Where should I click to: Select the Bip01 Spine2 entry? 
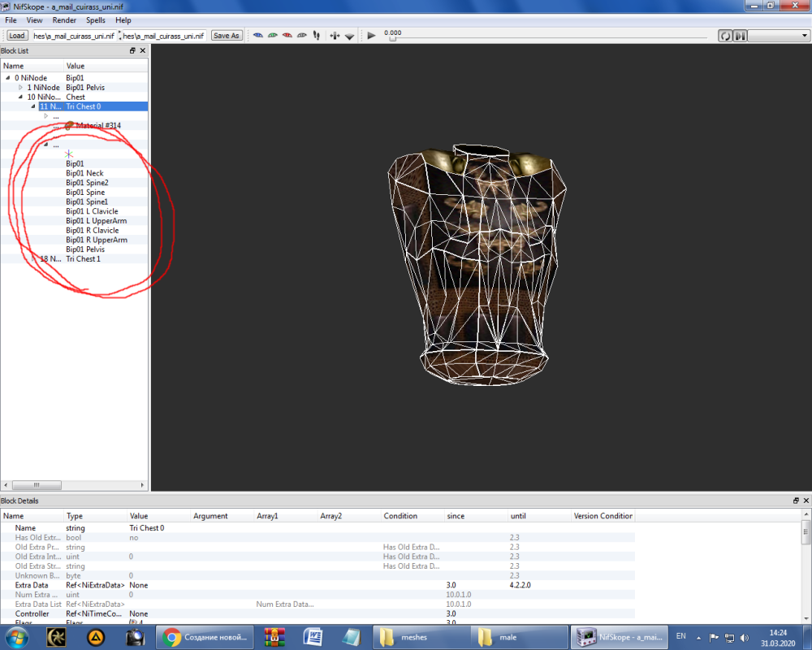click(87, 183)
